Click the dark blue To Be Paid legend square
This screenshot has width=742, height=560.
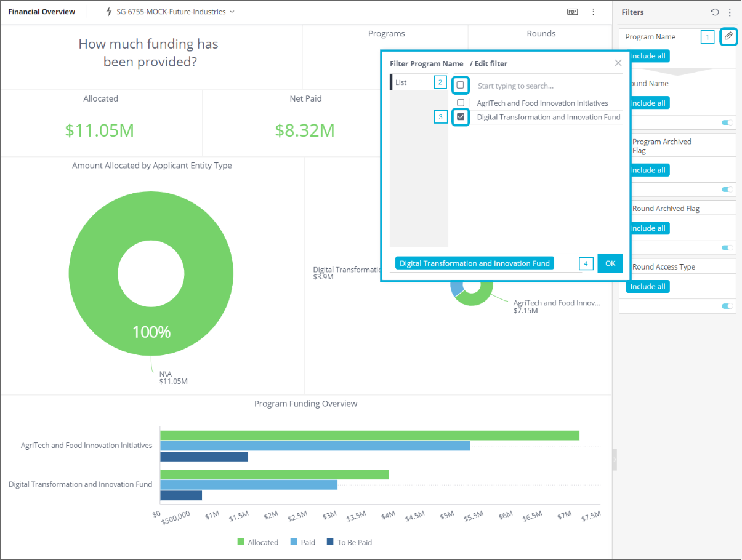pyautogui.click(x=330, y=542)
